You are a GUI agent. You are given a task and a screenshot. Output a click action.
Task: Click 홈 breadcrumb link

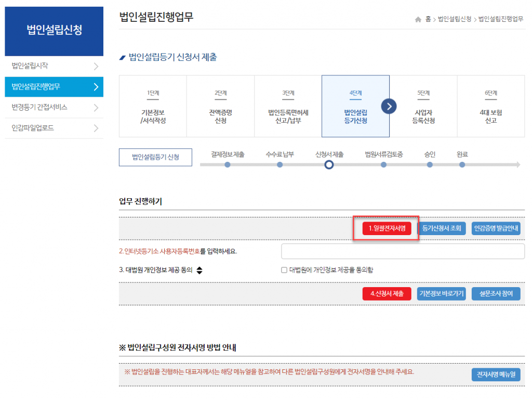tap(428, 19)
